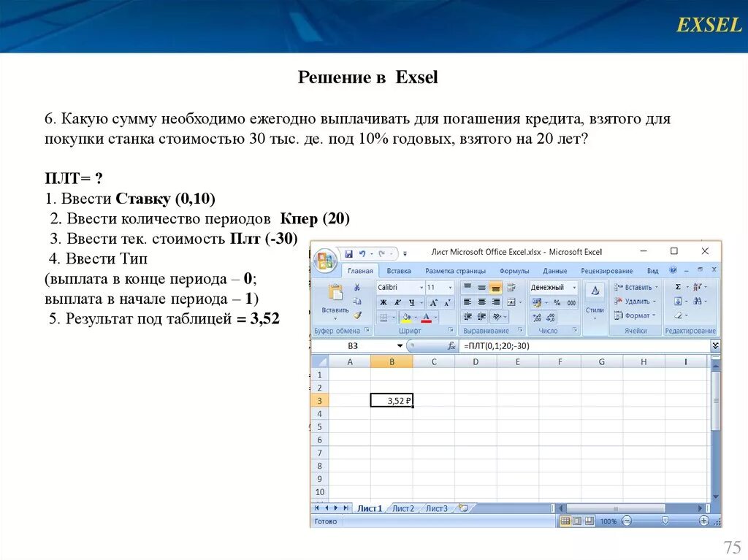The width and height of the screenshot is (748, 560).
Task: Expand the Удалить cells dropdown
Action: pos(654,301)
